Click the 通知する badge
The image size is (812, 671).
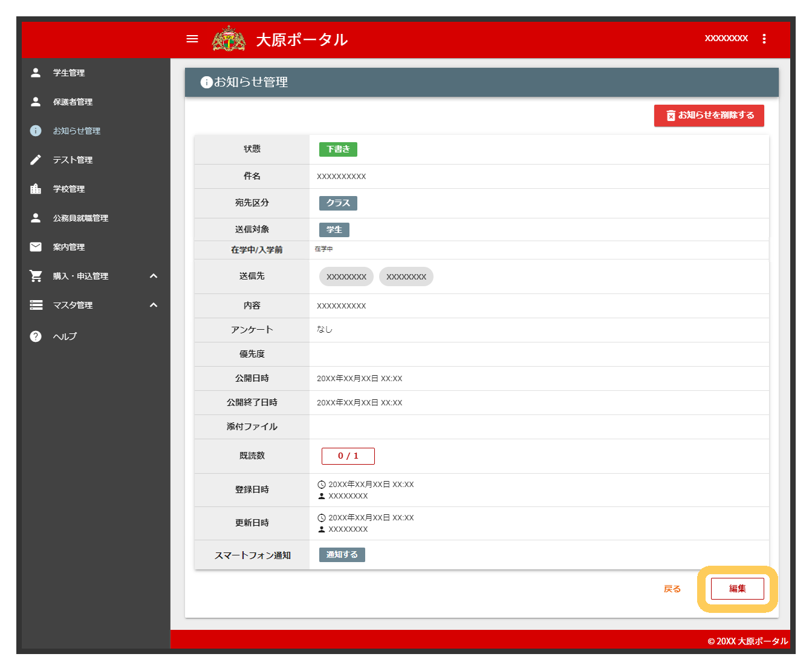click(342, 555)
